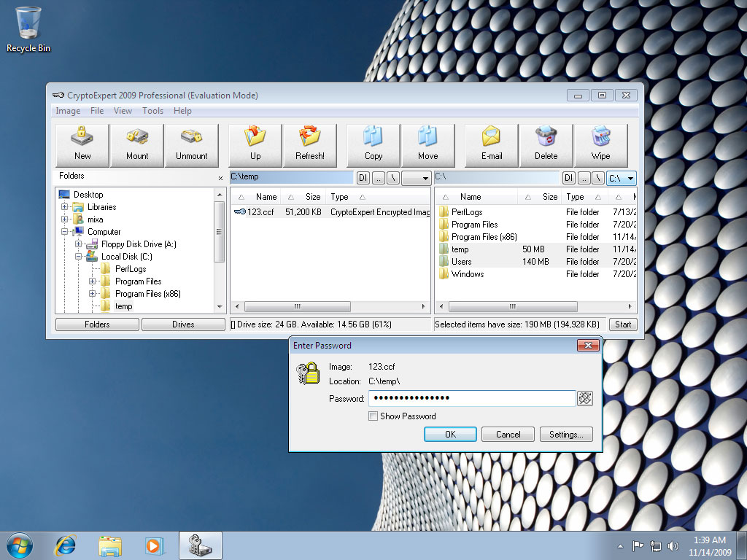Collapse the Local Disk (C:) tree node

tap(79, 257)
